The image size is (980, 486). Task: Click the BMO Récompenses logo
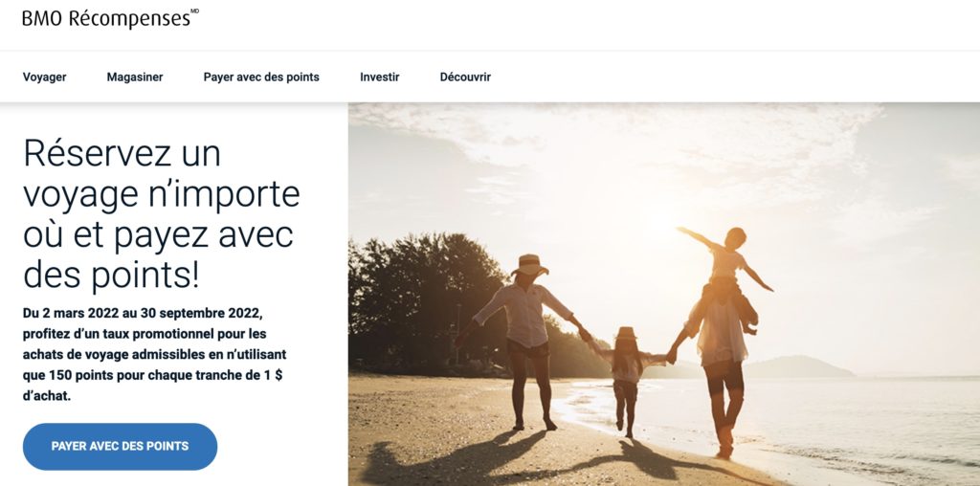click(110, 18)
